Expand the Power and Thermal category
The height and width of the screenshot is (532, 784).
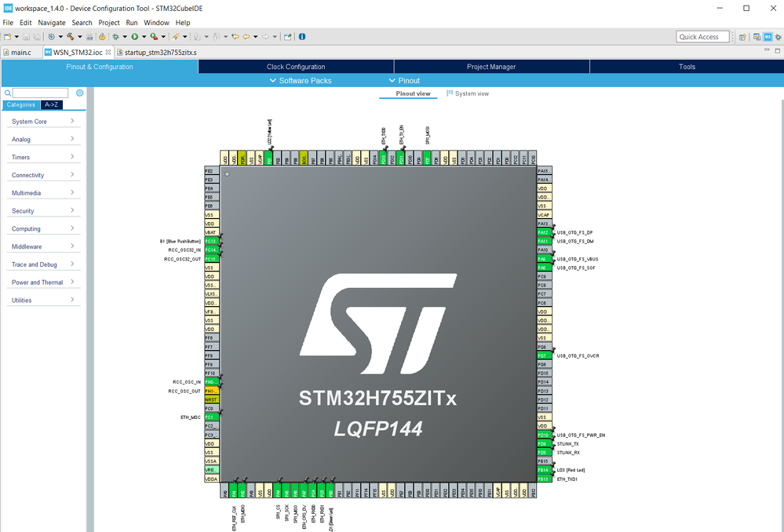[x=43, y=282]
